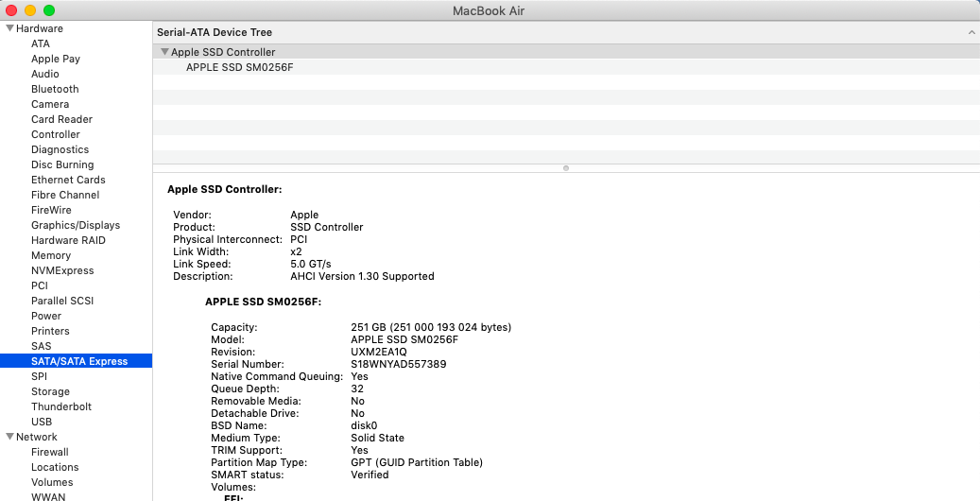This screenshot has height=501, width=980.
Task: Select Hardware RAID in the sidebar
Action: click(x=68, y=240)
